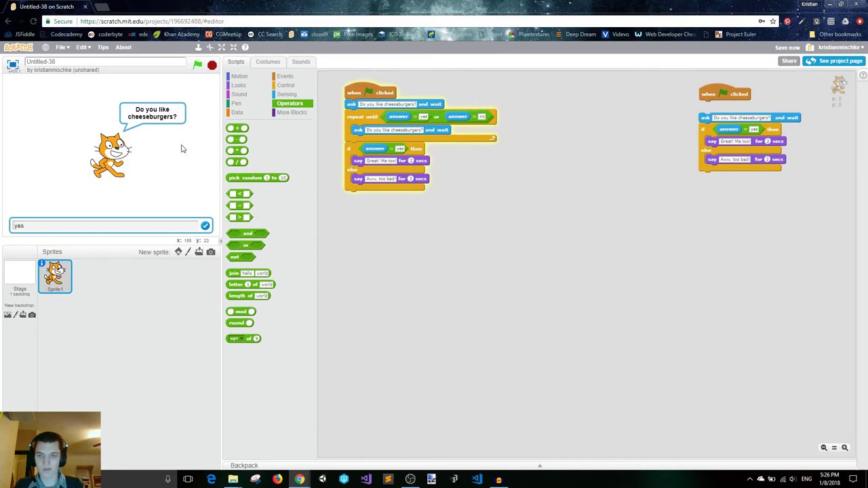Open the language globe menu
This screenshot has height=488, width=868.
click(x=45, y=47)
